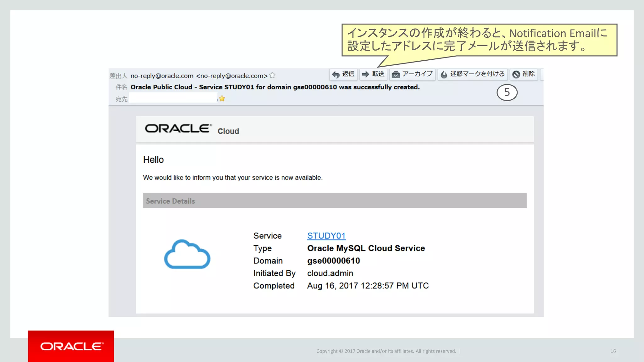This screenshot has height=362, width=644.
Task: Click the copyright notice text
Action: 386,351
